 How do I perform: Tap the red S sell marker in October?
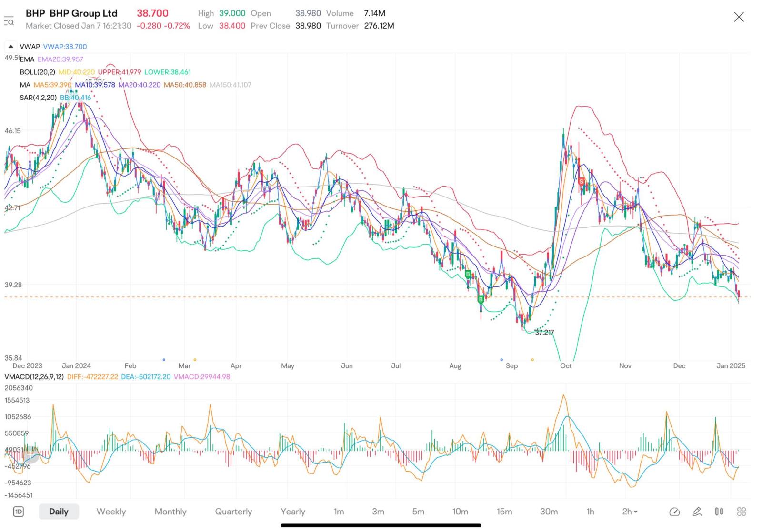tap(582, 182)
